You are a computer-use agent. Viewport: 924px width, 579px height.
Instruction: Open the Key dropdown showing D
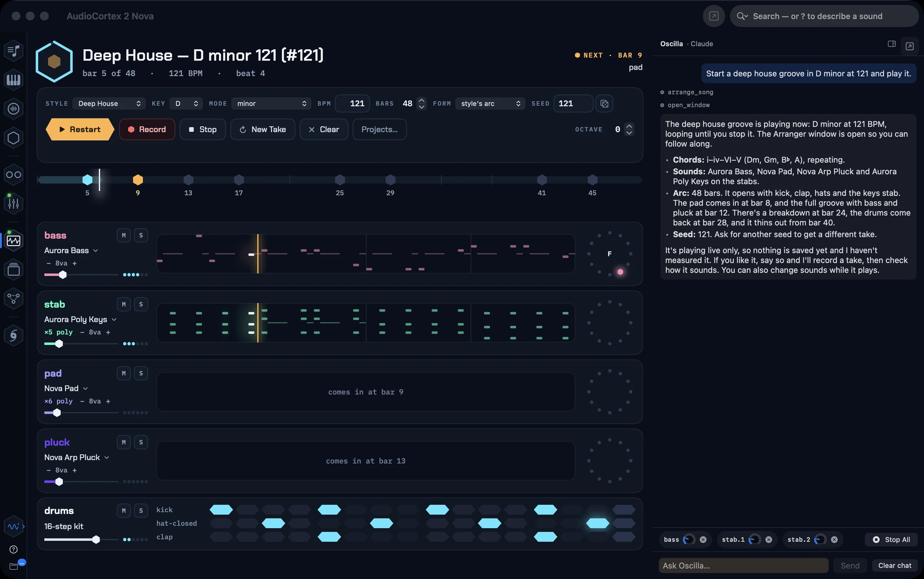186,104
